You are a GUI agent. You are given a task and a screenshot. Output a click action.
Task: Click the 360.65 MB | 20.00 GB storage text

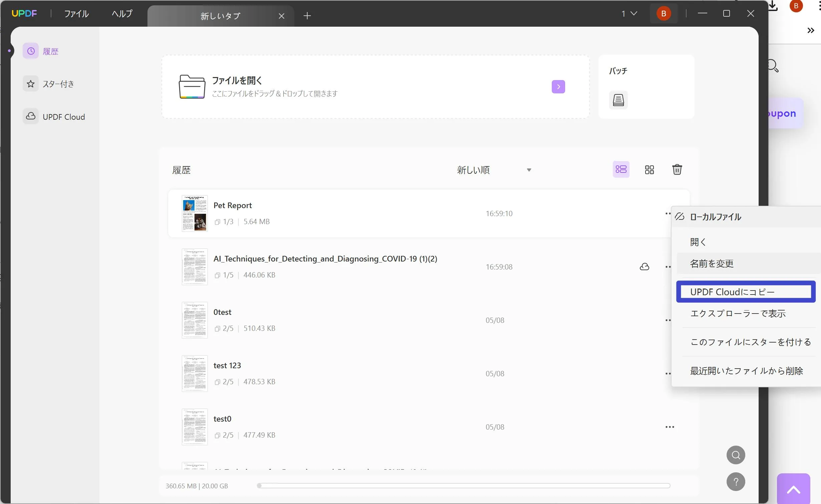196,486
